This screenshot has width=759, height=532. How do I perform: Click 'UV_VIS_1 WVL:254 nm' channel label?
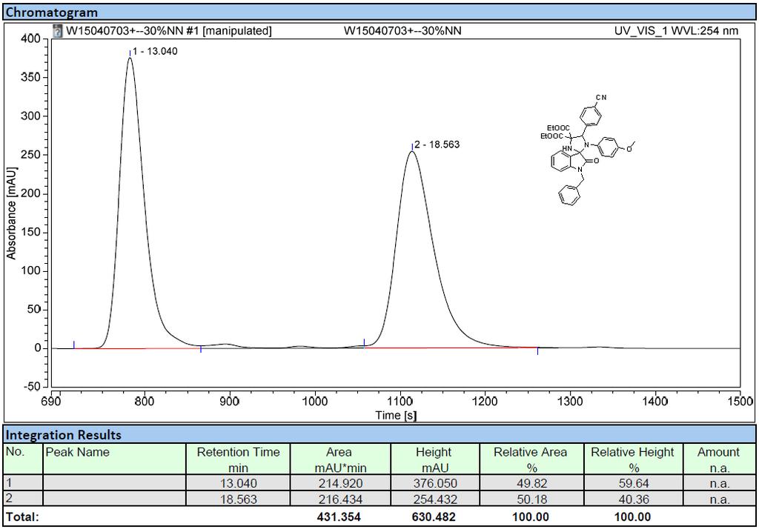[x=676, y=31]
